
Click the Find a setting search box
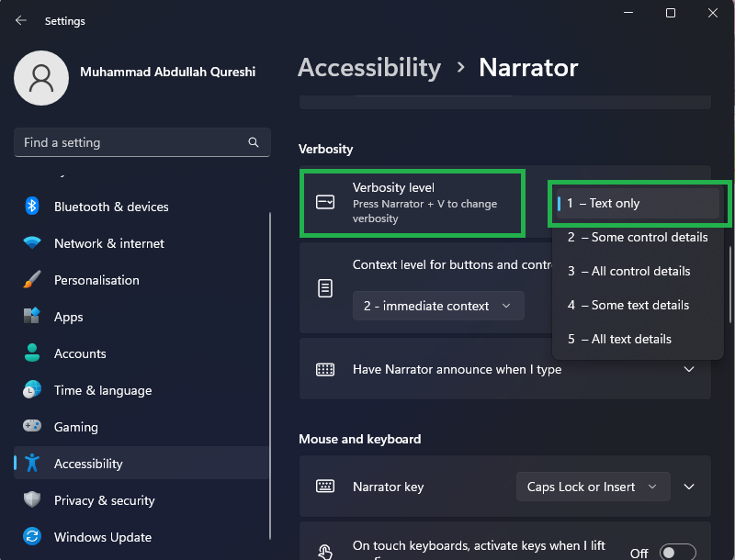[x=133, y=142]
